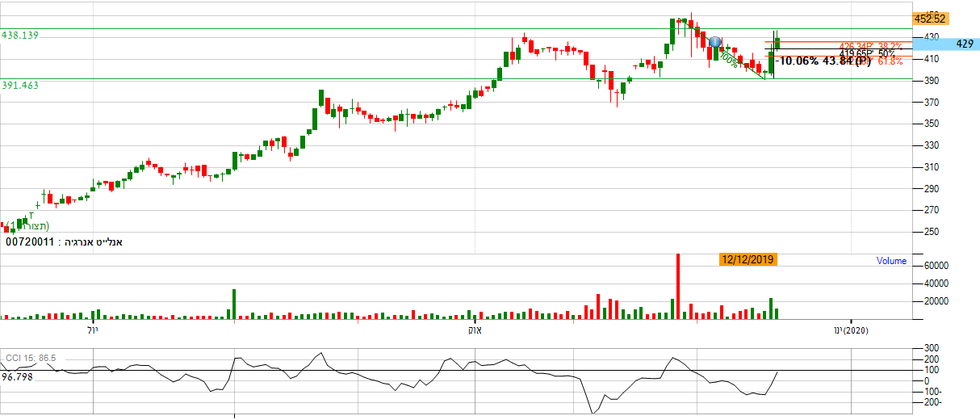980x420 pixels.
Task: Click the blue info marker on the chart
Action: pos(714,41)
